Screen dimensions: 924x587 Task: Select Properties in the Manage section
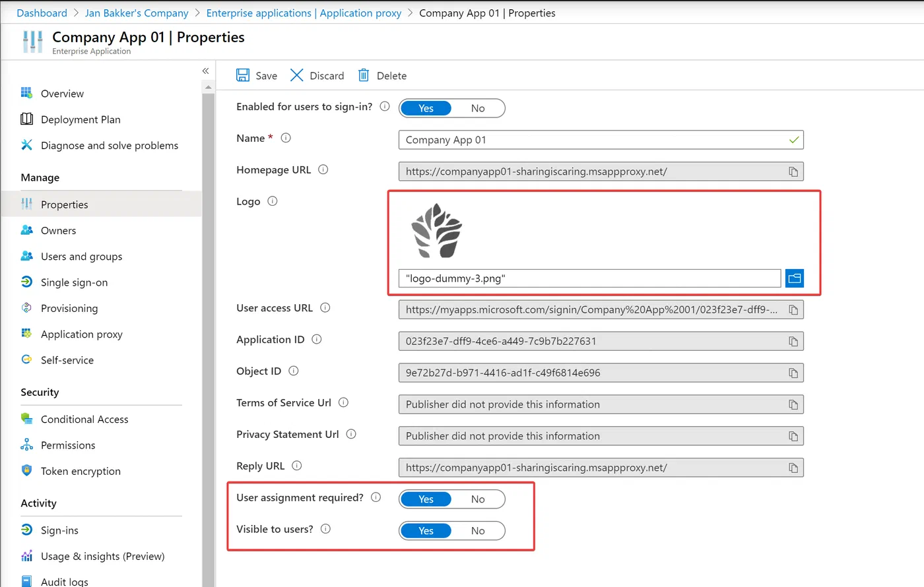tap(101, 204)
